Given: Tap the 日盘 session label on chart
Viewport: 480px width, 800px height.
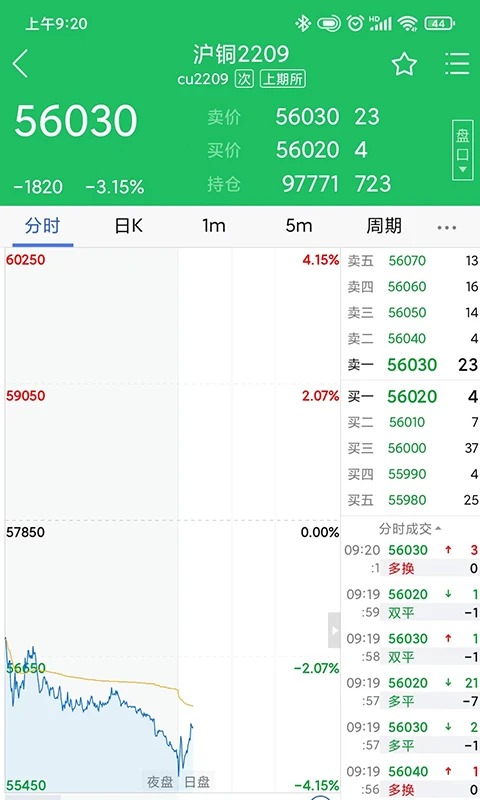Looking at the screenshot, I should point(197,782).
